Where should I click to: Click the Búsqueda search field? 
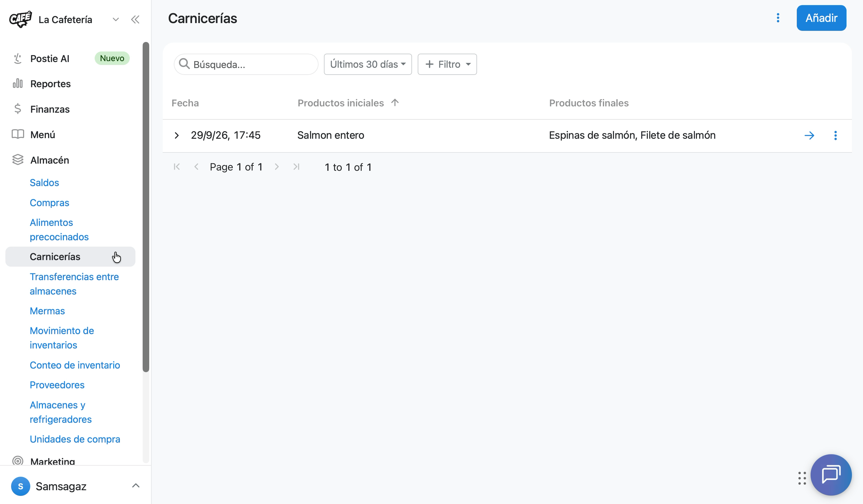(246, 64)
